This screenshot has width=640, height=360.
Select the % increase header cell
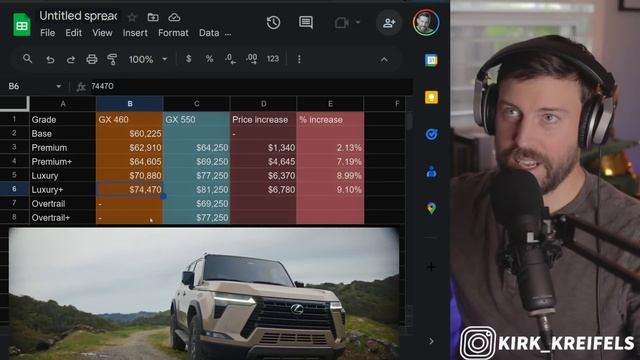330,120
